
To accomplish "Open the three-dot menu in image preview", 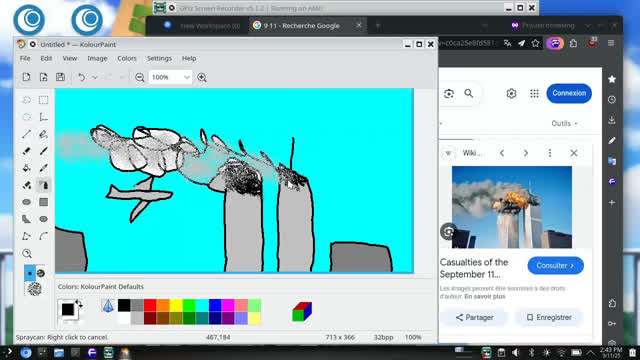I will (550, 153).
